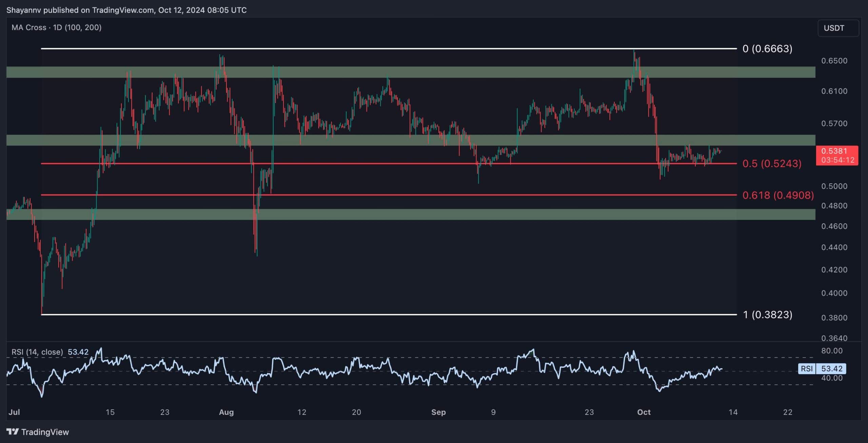The width and height of the screenshot is (868, 443).
Task: Select the 0.5 (0.5243) Fibonacci label
Action: [x=772, y=164]
